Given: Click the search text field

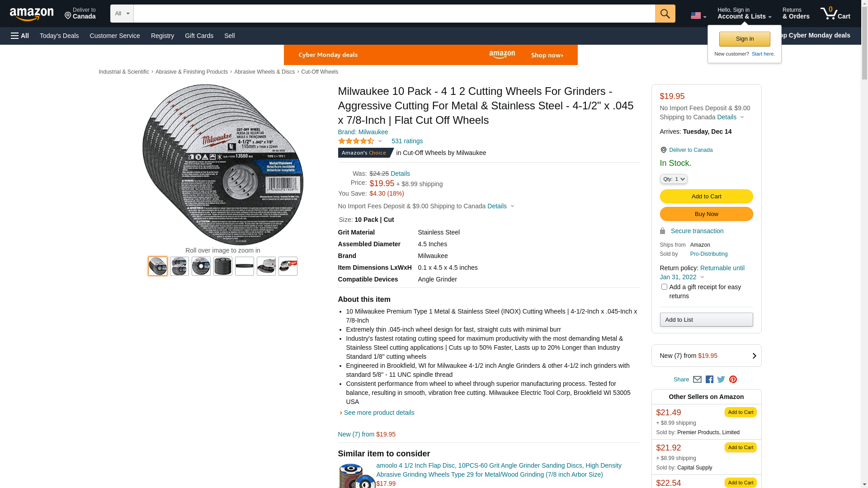Looking at the screenshot, I should pyautogui.click(x=394, y=14).
